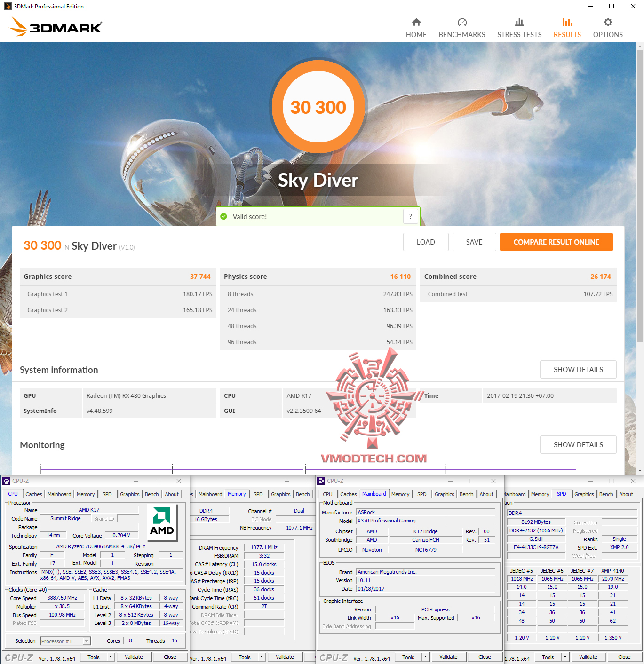
Task: Click the LPCIO model NCT6779
Action: [426, 550]
